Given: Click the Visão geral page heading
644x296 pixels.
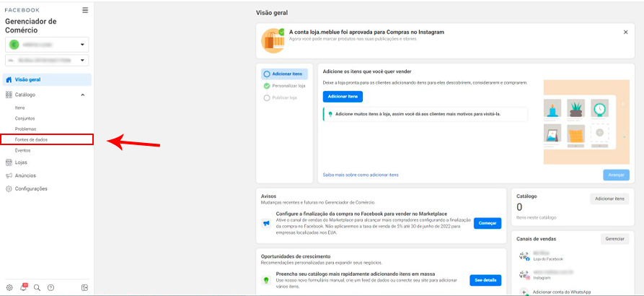Looking at the screenshot, I should (272, 13).
